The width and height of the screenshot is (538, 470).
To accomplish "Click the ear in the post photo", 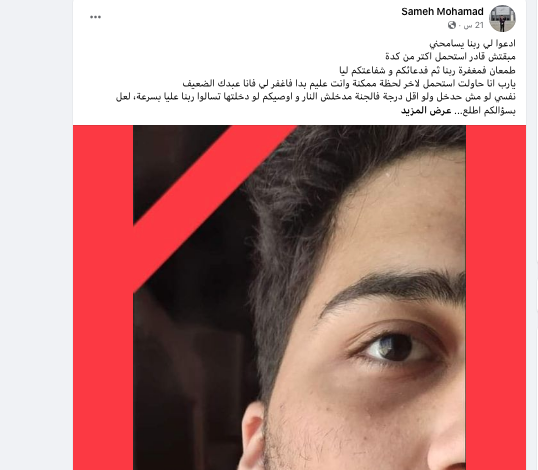I will [253, 436].
